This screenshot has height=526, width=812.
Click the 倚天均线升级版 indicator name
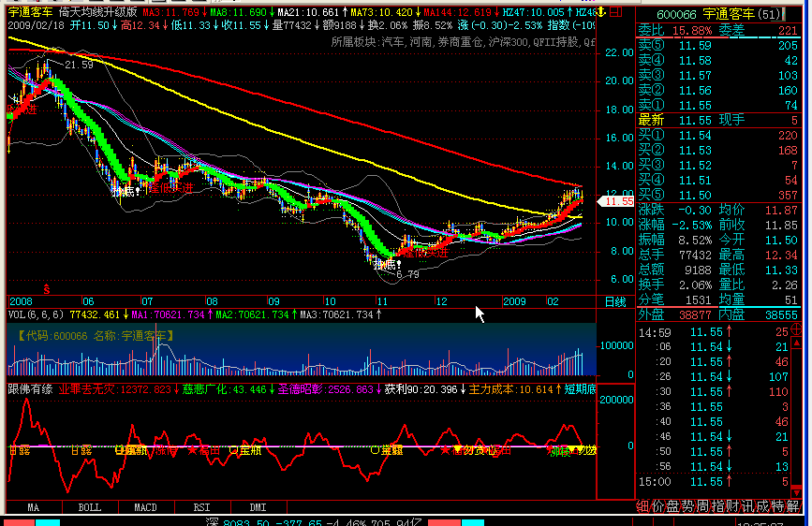click(x=98, y=11)
